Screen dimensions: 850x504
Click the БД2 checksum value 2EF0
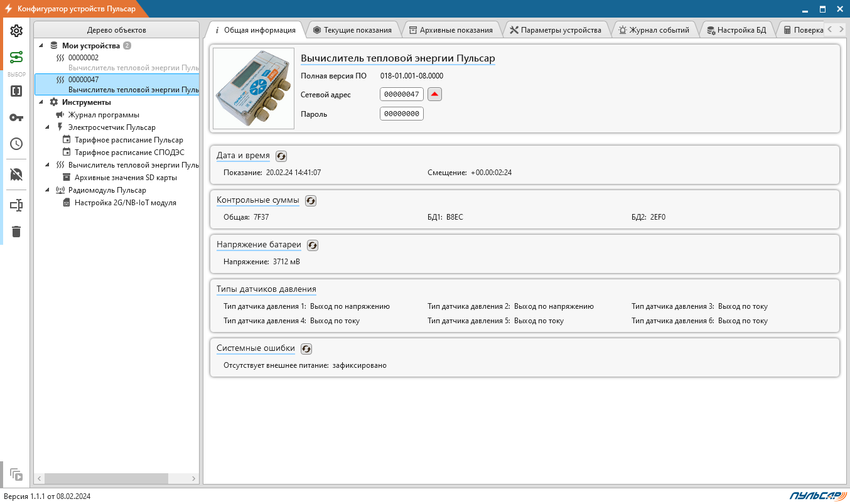pyautogui.click(x=658, y=217)
